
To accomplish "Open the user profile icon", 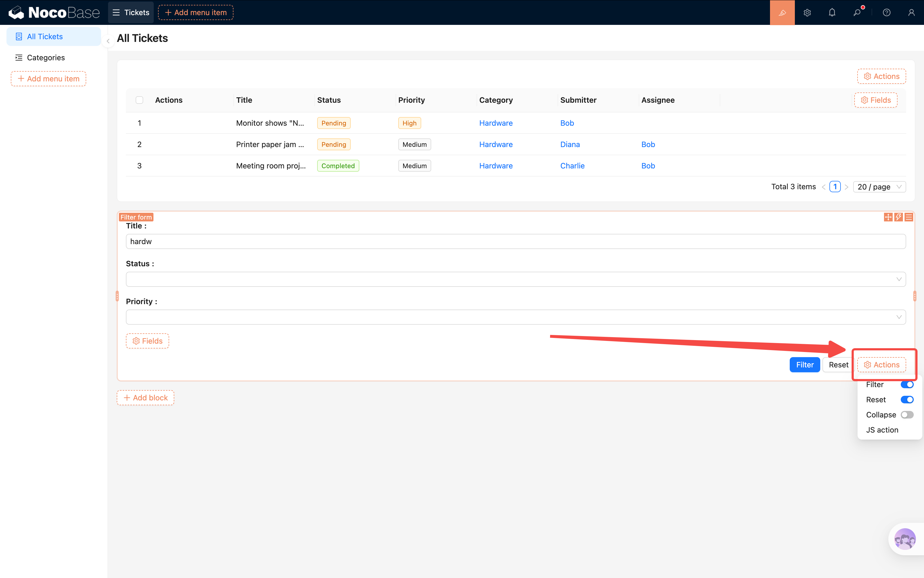I will pyautogui.click(x=911, y=13).
